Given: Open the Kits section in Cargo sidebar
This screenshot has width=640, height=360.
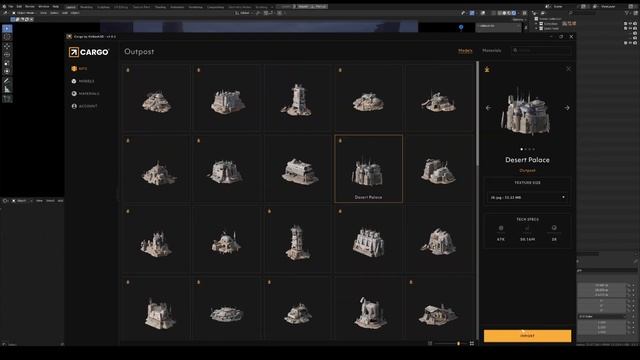Looking at the screenshot, I should tap(80, 69).
